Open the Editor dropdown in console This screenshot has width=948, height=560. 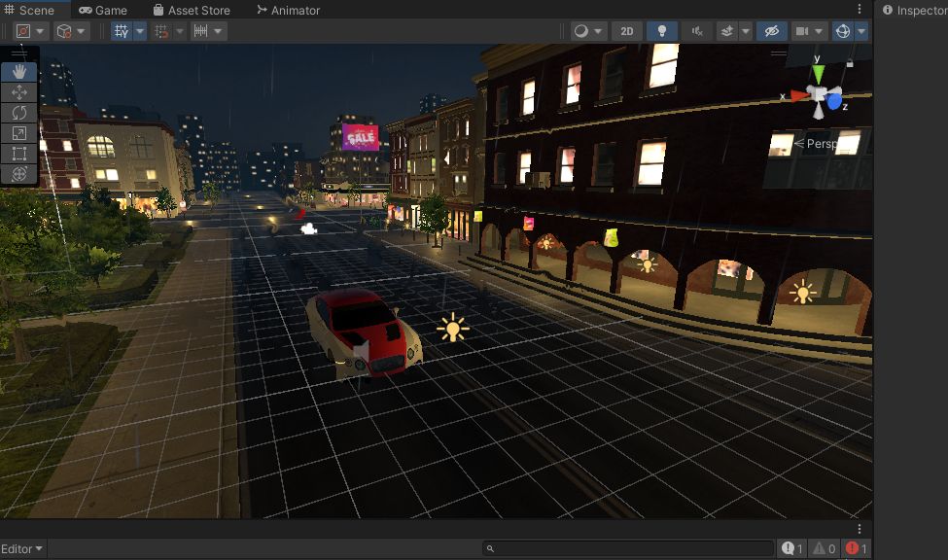[x=21, y=548]
